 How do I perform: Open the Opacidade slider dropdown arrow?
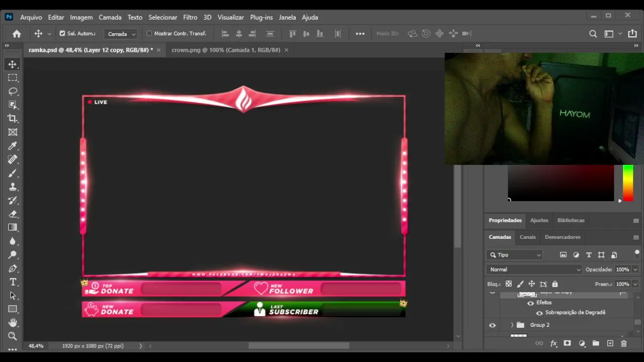[635, 269]
